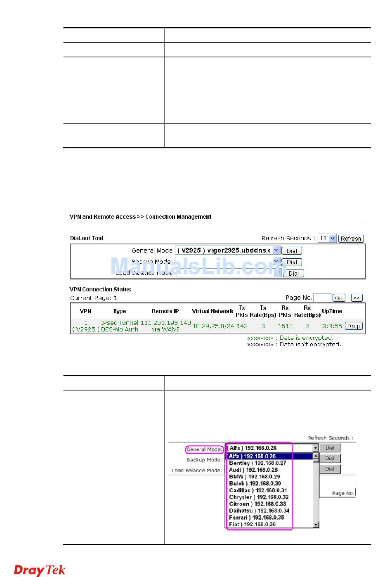392x577 pixels.
Task: Click the remote IP 111.251.193.140
Action: pos(166,323)
